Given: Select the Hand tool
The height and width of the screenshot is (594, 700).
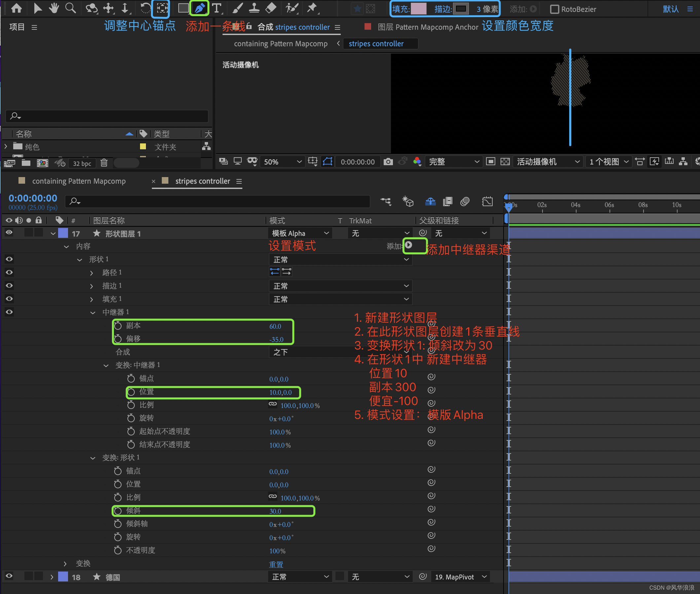Looking at the screenshot, I should (54, 8).
